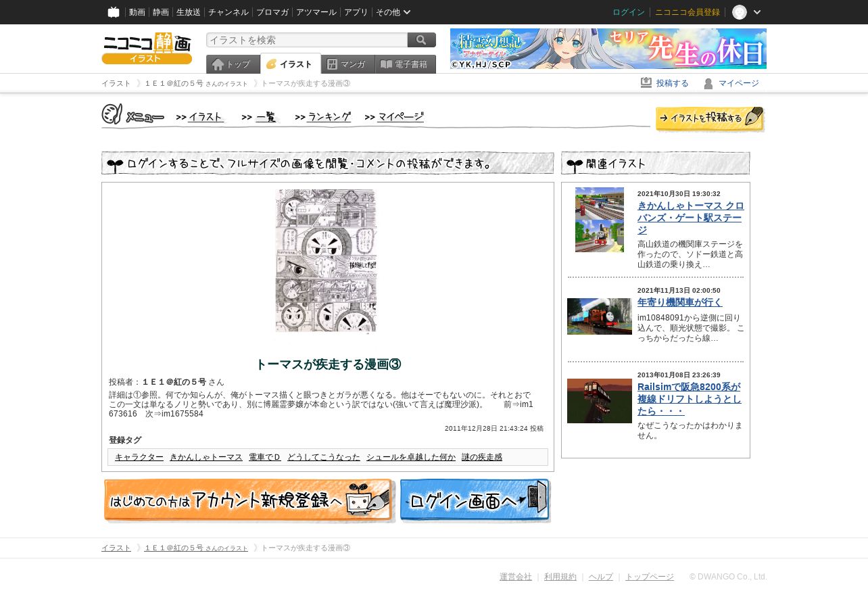This screenshot has height=595, width=868.
Task: Open ヘルプ footer link
Action: (x=601, y=577)
